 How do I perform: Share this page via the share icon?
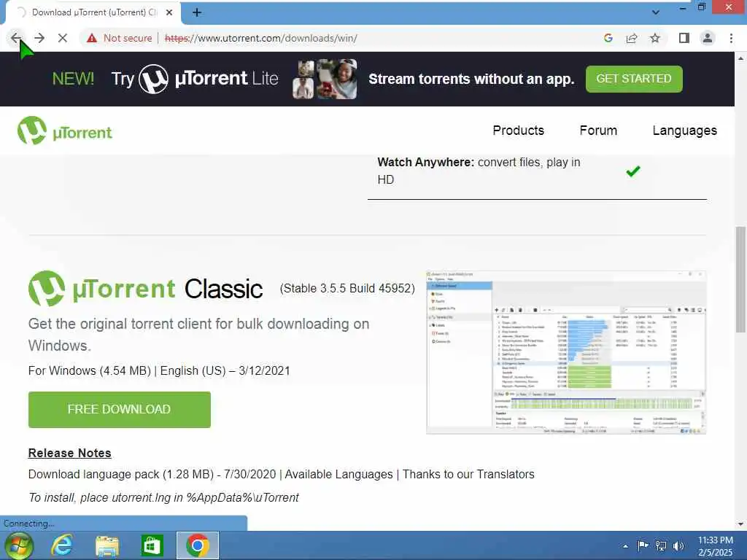(632, 38)
